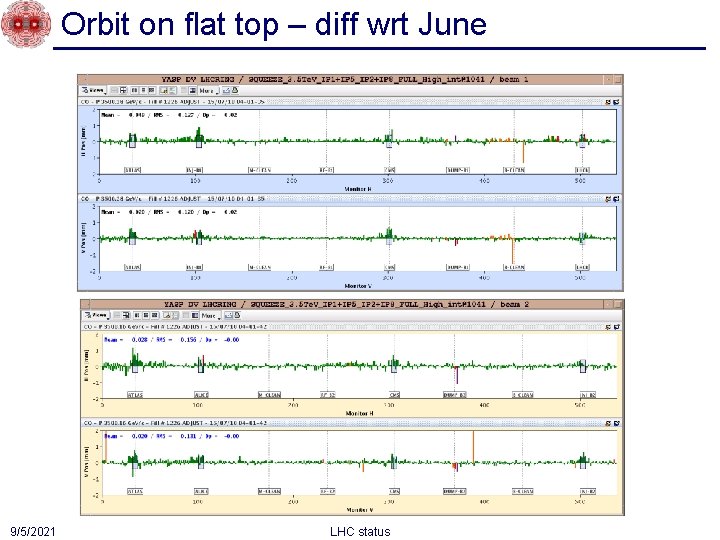This screenshot has height=540, width=720.
Task: Click the Mean/RMS readout in beam 1 H plot
Action: [x=169, y=115]
